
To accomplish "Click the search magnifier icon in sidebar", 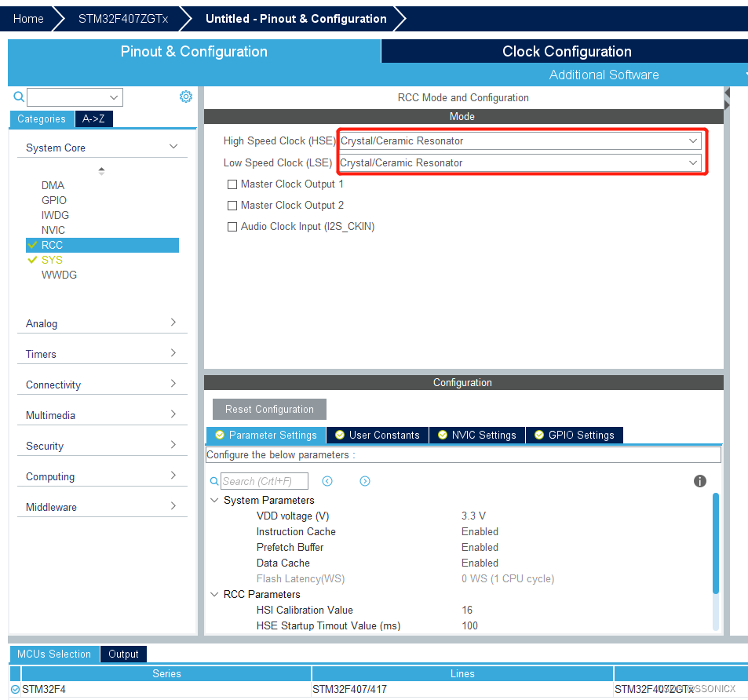I will (x=19, y=97).
